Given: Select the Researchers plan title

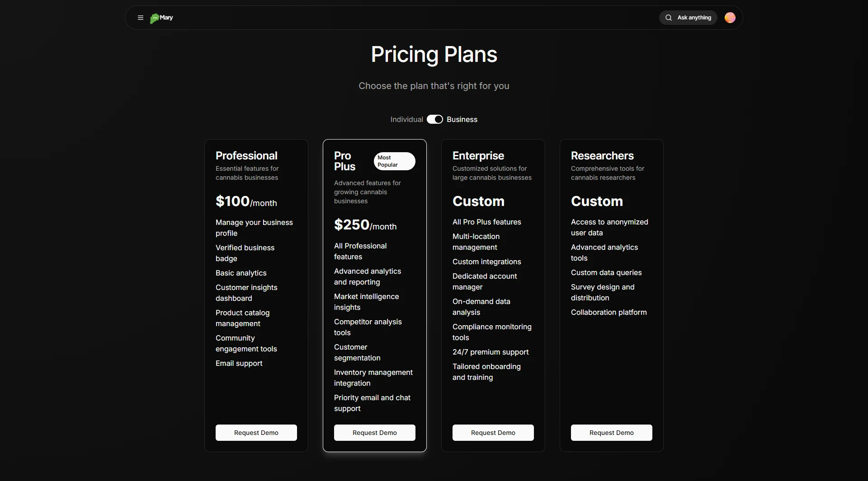Looking at the screenshot, I should point(602,156).
